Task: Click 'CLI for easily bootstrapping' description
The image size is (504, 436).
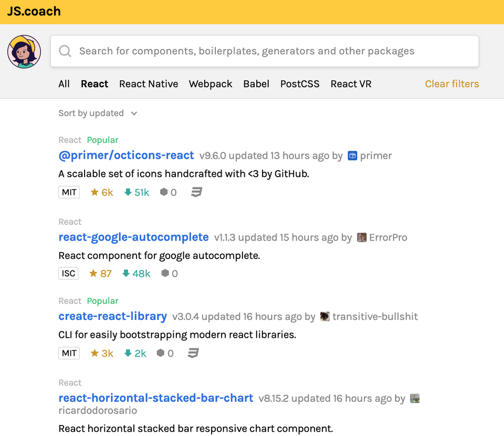Action: click(177, 335)
